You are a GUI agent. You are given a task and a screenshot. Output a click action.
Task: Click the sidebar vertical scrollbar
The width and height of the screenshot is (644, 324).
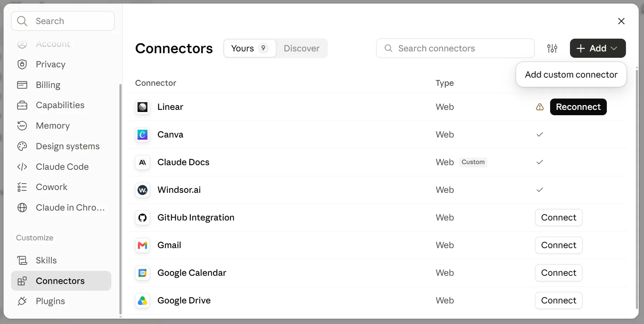121,199
